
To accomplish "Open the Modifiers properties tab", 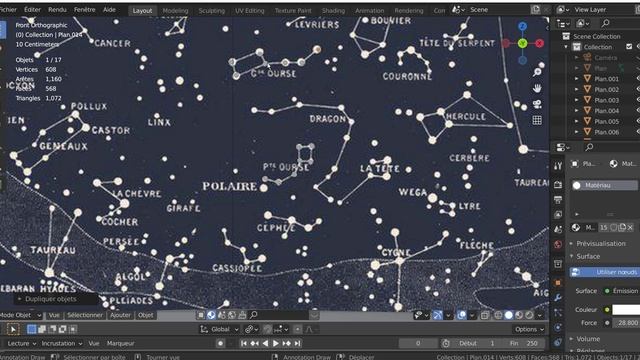I will [x=558, y=298].
